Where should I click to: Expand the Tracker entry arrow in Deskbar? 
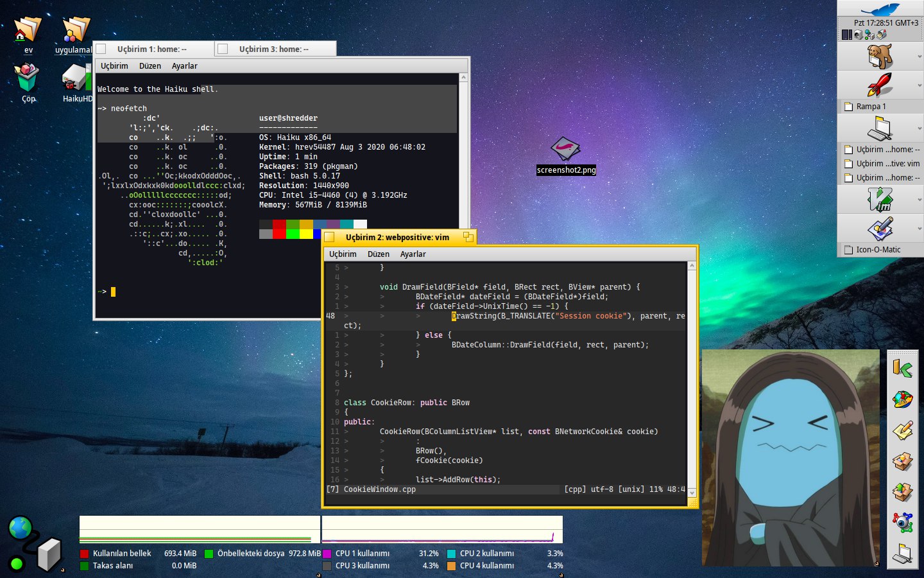(x=919, y=57)
